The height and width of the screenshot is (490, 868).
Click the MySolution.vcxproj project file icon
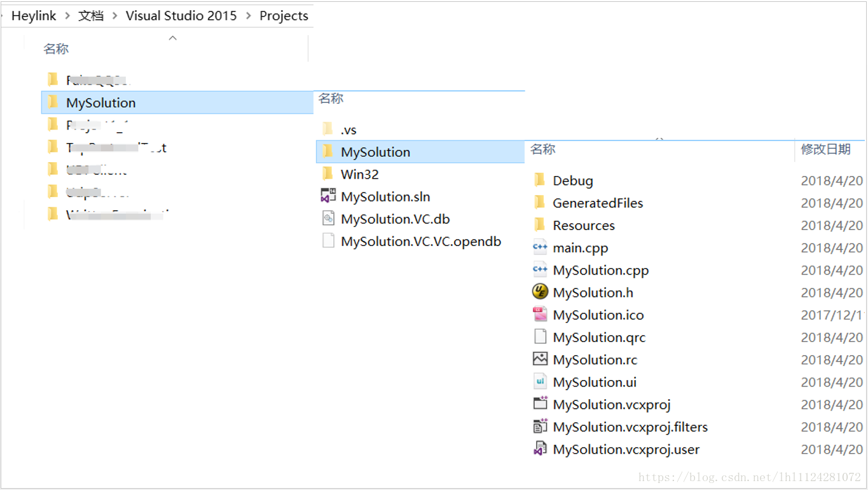[540, 404]
